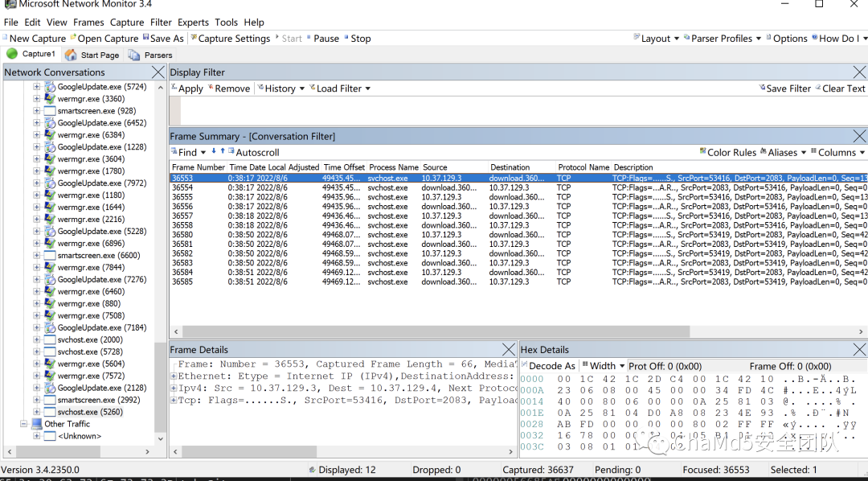This screenshot has width=868, height=481.
Task: Click Network Conversations scroll down arrow
Action: point(161,438)
